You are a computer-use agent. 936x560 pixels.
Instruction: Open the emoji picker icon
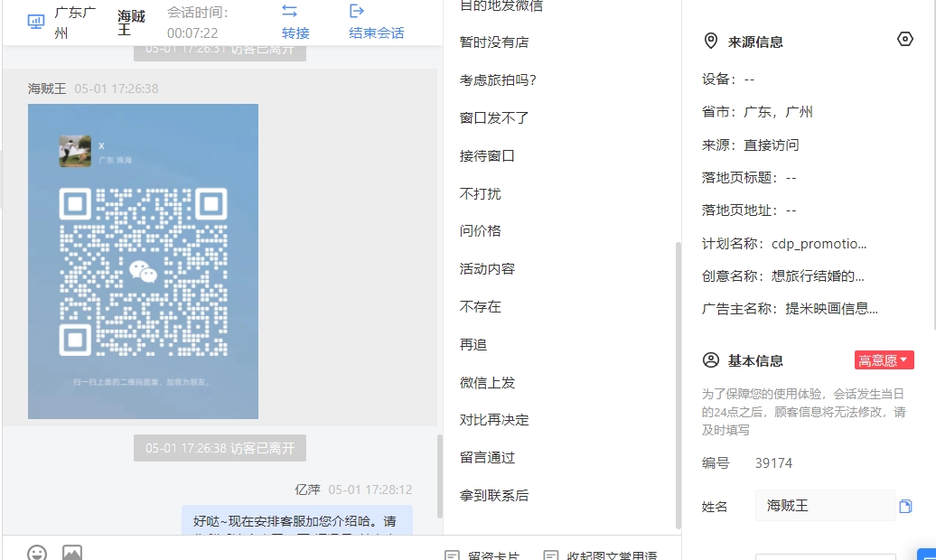pos(37,553)
